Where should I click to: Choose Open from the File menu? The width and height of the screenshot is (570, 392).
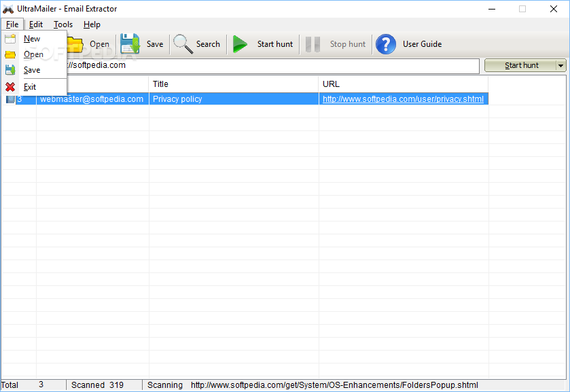pyautogui.click(x=34, y=54)
